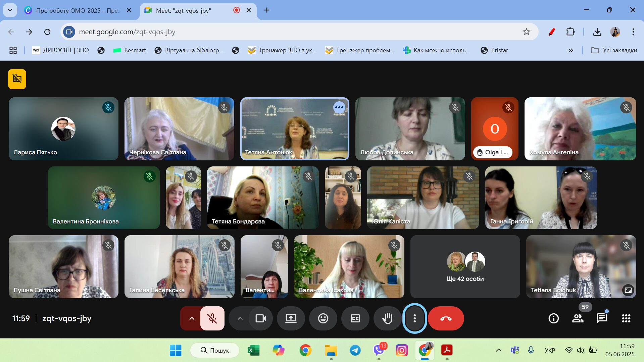644x362 pixels.
Task: Leave the call with red hang-up button
Action: click(x=446, y=318)
